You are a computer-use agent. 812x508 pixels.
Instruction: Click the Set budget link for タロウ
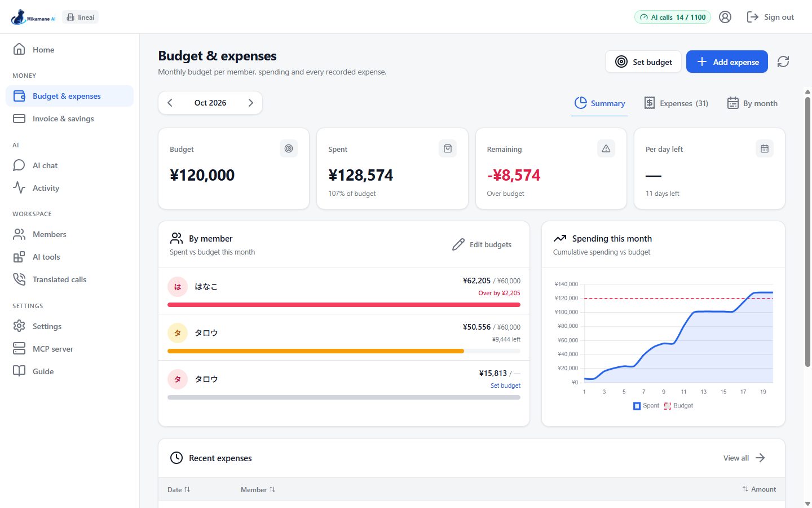pyautogui.click(x=505, y=386)
